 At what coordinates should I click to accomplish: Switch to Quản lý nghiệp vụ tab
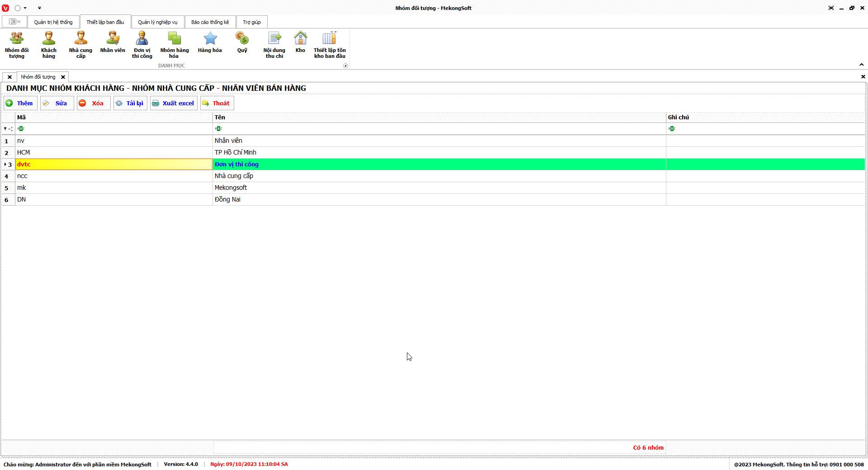point(158,22)
